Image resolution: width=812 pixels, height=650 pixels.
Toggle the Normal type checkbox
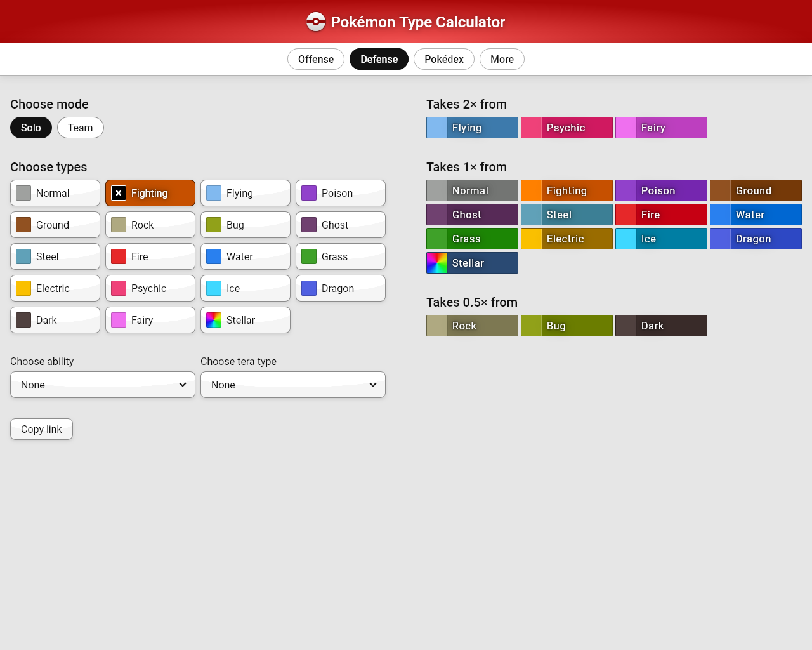(55, 193)
